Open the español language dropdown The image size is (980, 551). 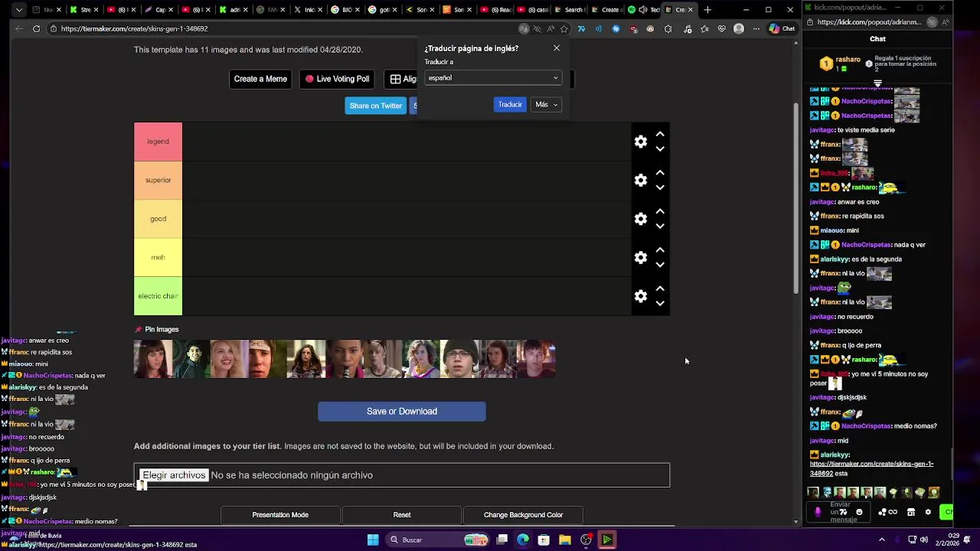pos(493,77)
